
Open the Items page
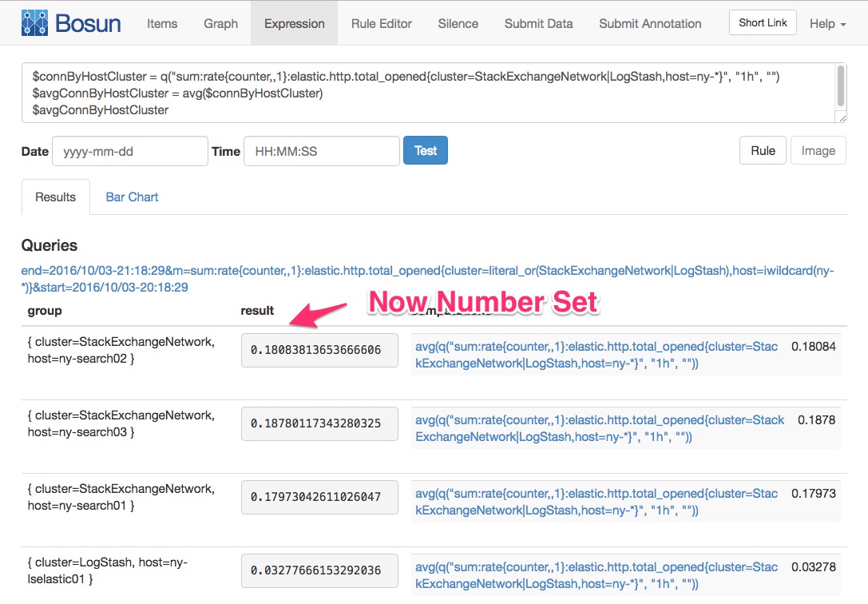(x=162, y=23)
